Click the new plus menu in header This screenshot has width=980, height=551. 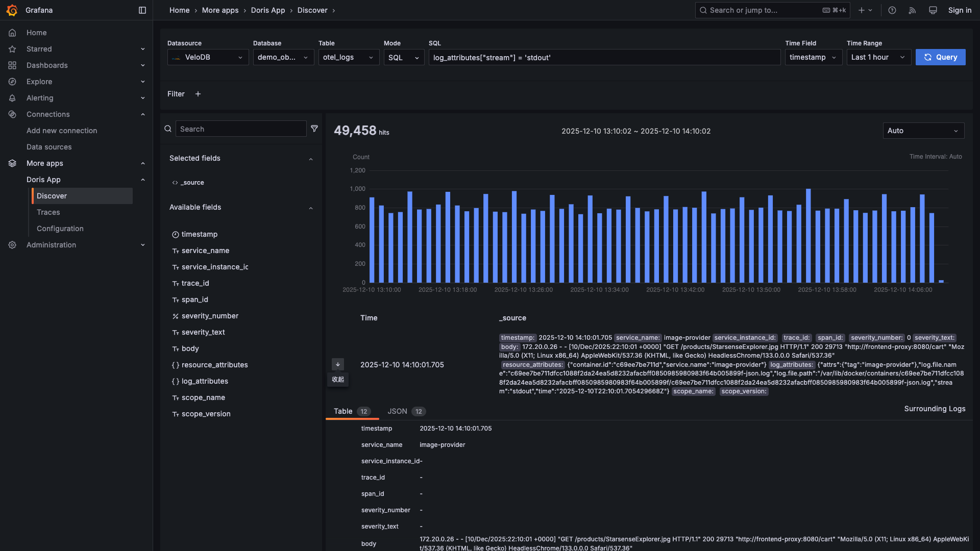point(865,10)
